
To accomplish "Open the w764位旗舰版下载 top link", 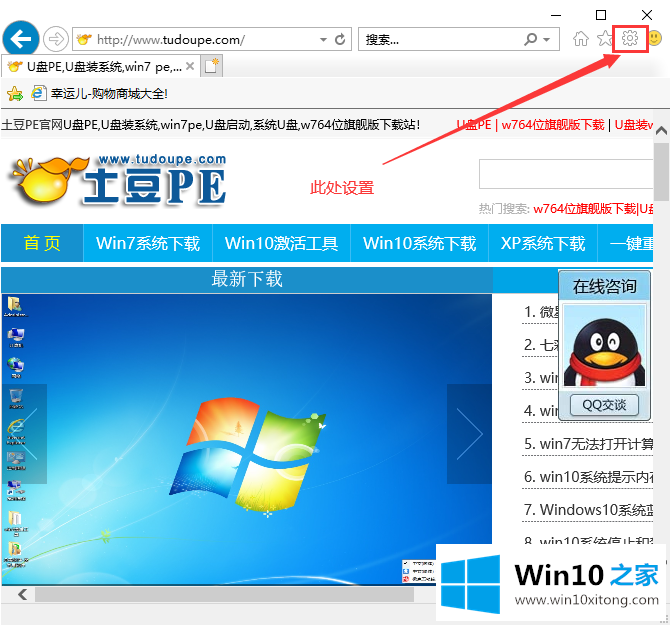I will click(552, 125).
